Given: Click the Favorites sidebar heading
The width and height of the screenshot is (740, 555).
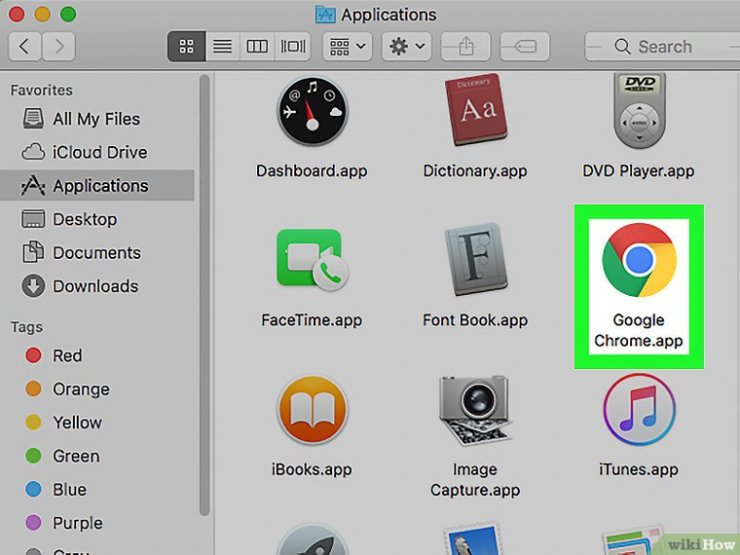Looking at the screenshot, I should tap(42, 90).
